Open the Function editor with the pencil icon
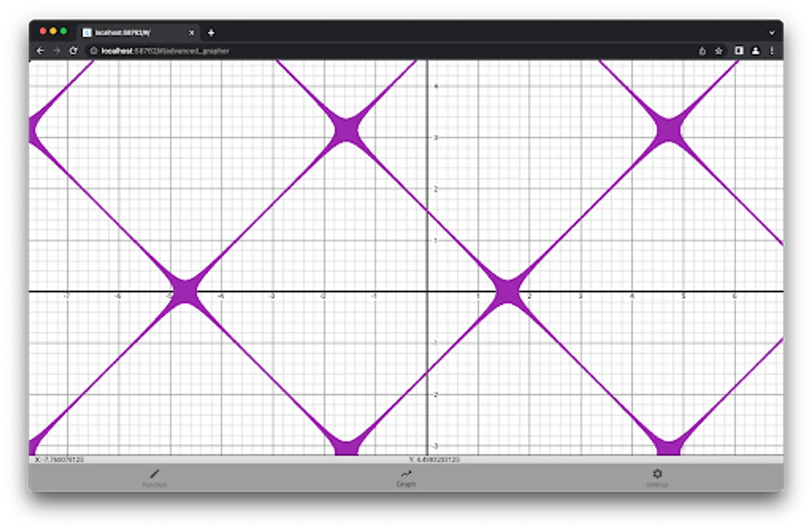Viewport: 812px width, 530px height. pos(155,473)
